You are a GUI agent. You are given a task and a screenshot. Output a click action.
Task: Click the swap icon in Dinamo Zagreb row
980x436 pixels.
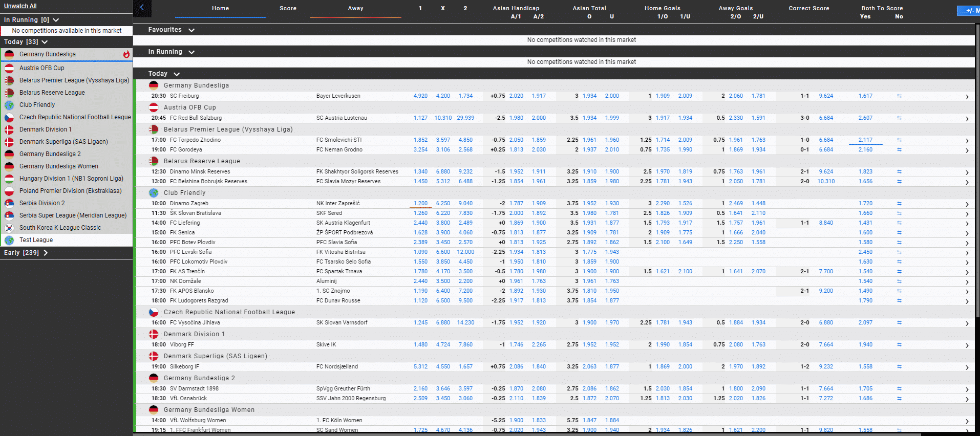(x=899, y=204)
